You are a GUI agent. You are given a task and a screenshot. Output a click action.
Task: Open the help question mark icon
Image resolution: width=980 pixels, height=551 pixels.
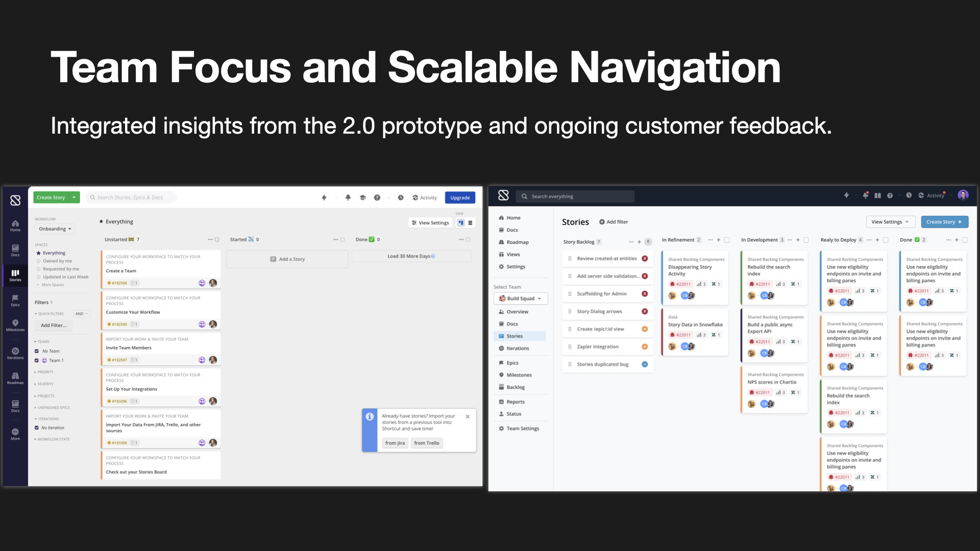tap(377, 197)
